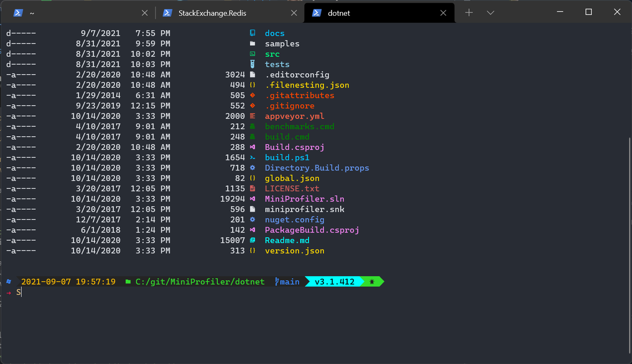Click the Windows logo icon in the prompt
This screenshot has width=632, height=364.
[x=8, y=281]
